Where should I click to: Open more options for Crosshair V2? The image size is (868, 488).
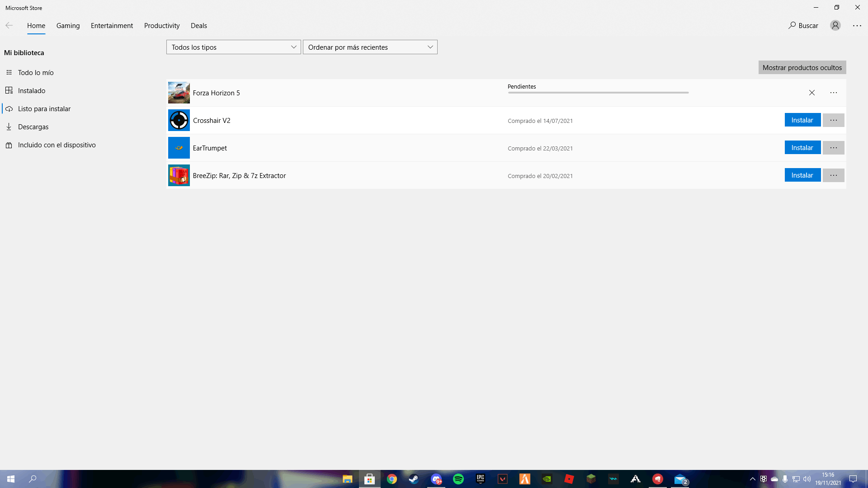point(833,120)
